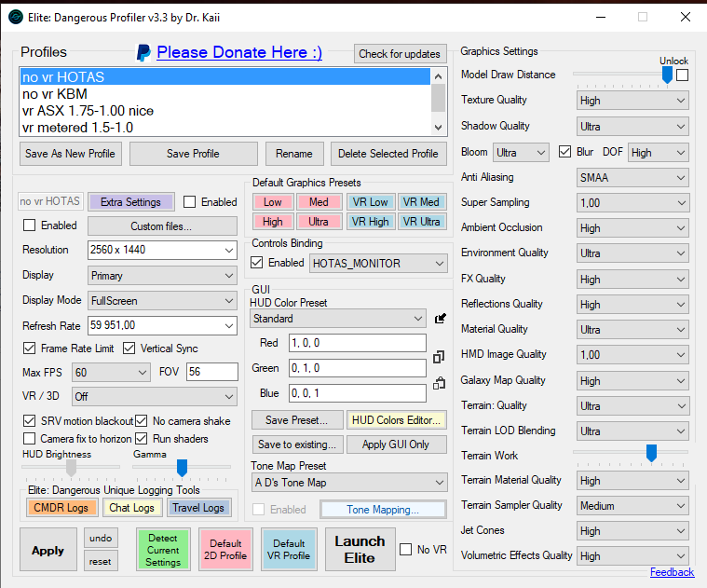
Task: Open the Max FPS dropdown
Action: [111, 373]
